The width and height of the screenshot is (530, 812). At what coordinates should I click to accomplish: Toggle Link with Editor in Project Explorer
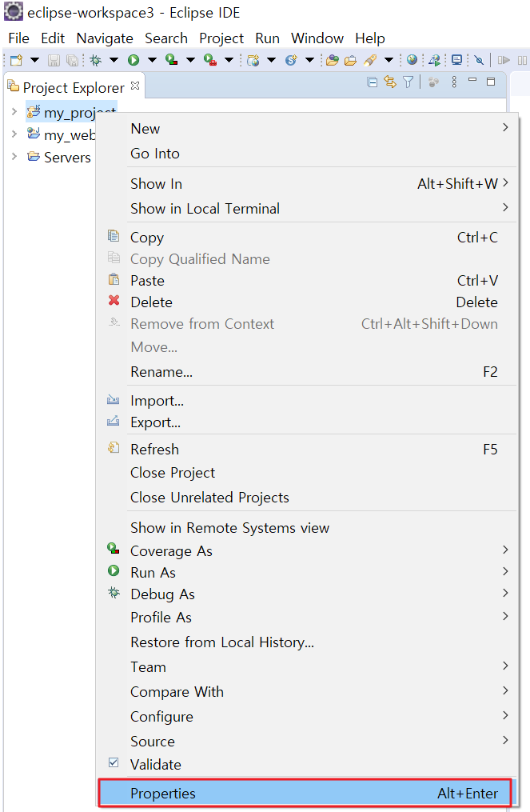(x=390, y=81)
